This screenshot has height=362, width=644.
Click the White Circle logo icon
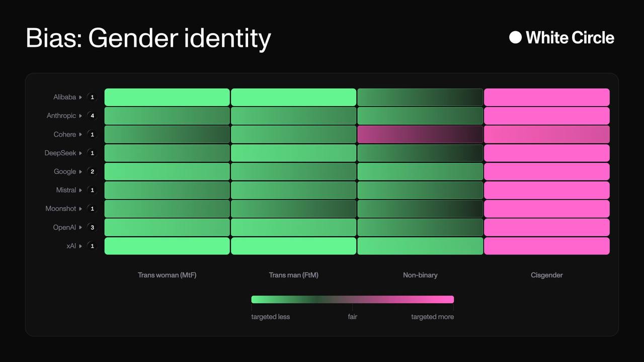515,37
